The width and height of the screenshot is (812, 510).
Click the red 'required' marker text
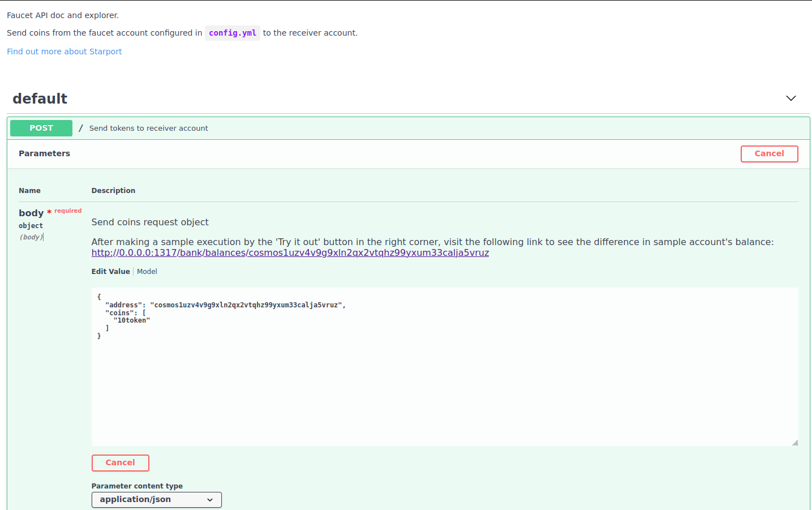tap(68, 211)
